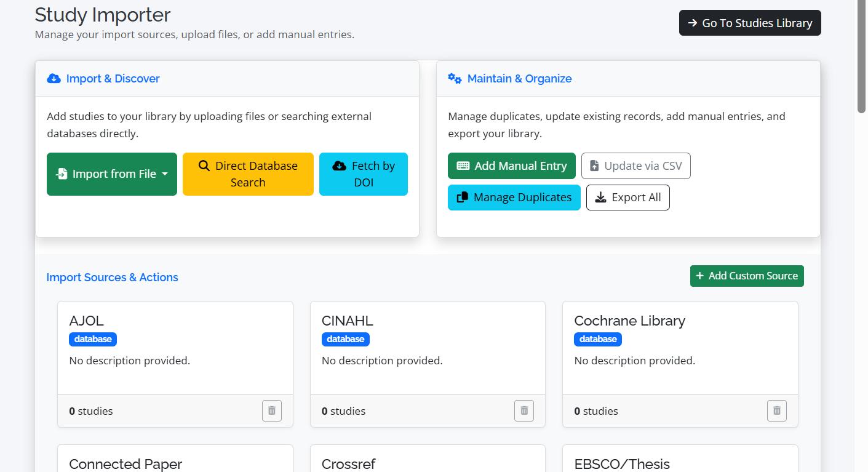The height and width of the screenshot is (472, 868).
Task: Add Custom Source to import list
Action: click(747, 276)
